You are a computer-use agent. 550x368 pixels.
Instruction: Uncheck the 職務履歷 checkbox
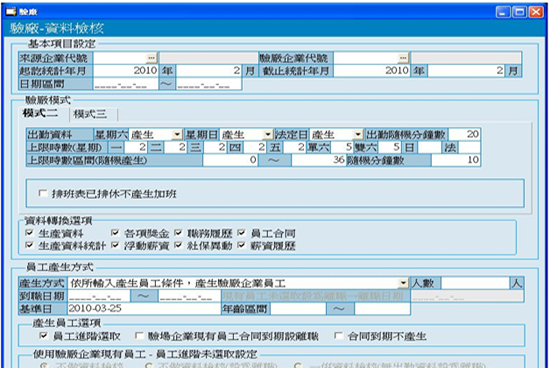(x=178, y=233)
